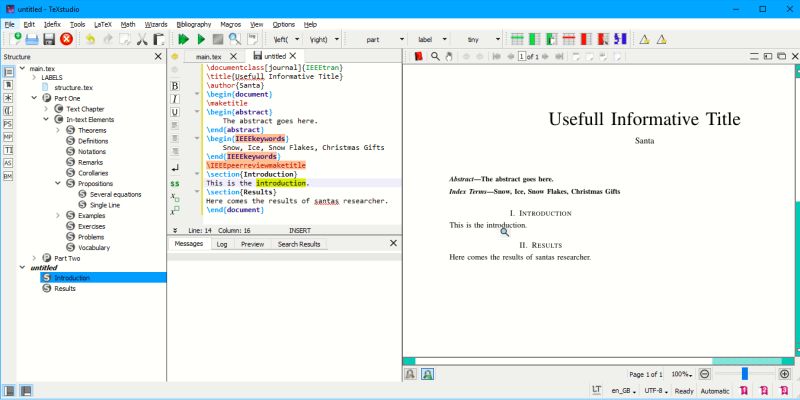Toggle the highlighted PDF sync lock icon
The height and width of the screenshot is (400, 800).
(x=428, y=374)
